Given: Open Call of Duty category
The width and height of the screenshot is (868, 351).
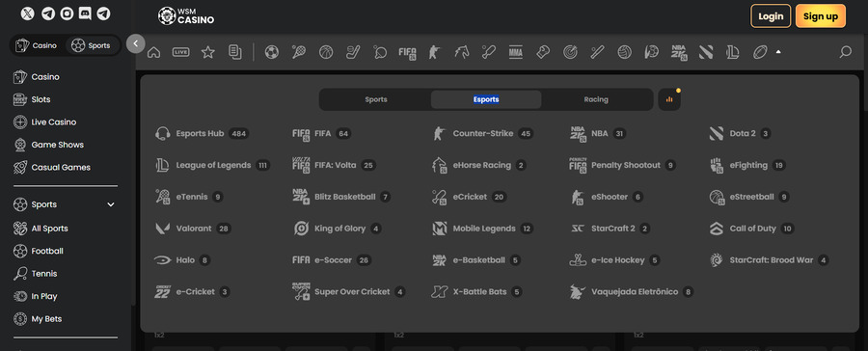Looking at the screenshot, I should 751,229.
